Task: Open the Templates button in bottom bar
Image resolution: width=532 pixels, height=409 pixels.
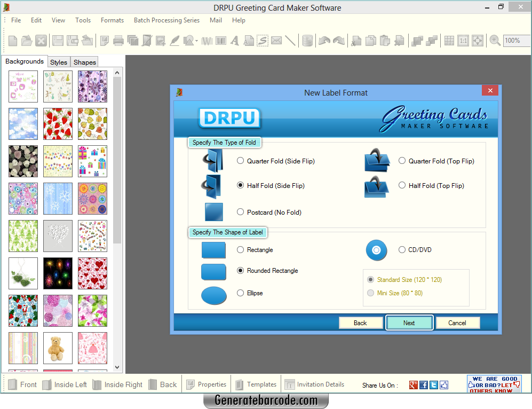Action: [256, 384]
